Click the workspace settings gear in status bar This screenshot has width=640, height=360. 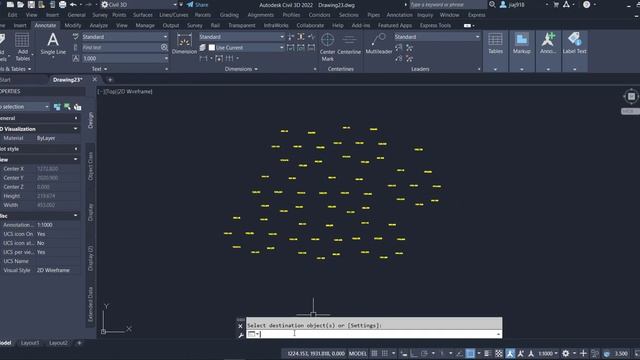coord(566,353)
